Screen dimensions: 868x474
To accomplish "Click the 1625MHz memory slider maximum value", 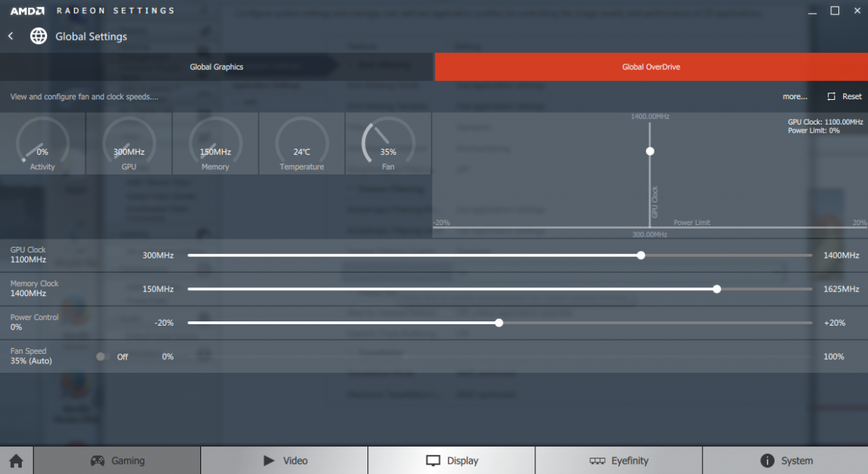I will tap(841, 289).
